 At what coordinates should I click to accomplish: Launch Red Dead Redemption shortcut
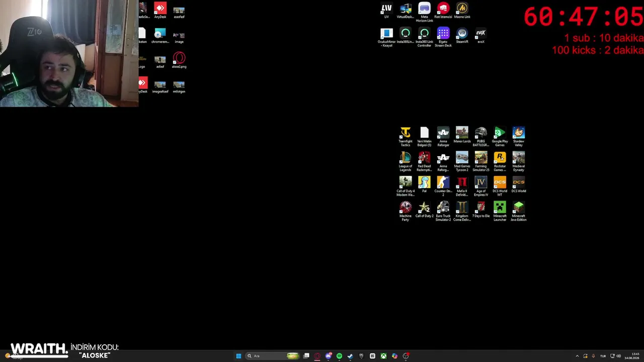point(424,162)
